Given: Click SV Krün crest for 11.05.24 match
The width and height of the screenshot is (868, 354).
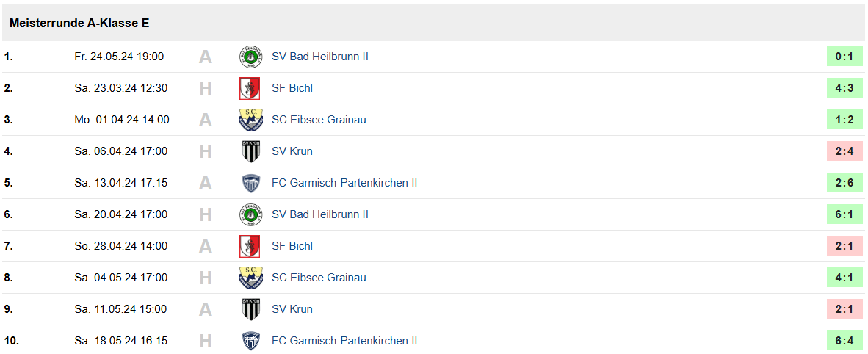Looking at the screenshot, I should tap(250, 309).
